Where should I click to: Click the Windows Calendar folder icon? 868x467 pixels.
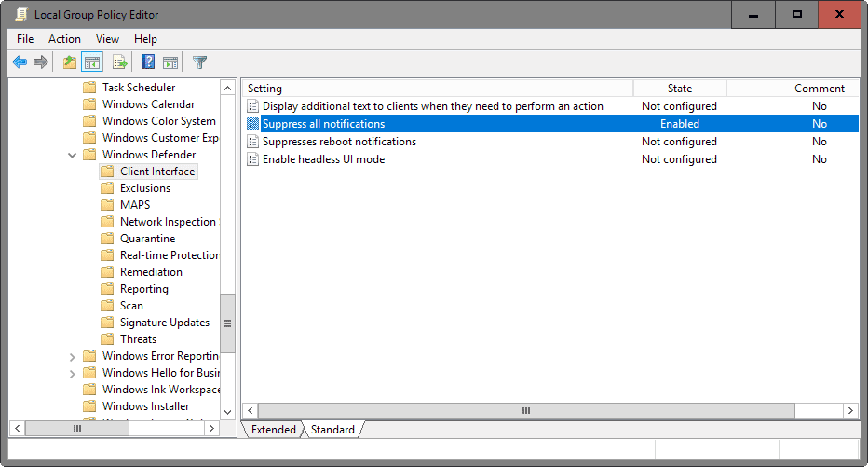pyautogui.click(x=89, y=104)
